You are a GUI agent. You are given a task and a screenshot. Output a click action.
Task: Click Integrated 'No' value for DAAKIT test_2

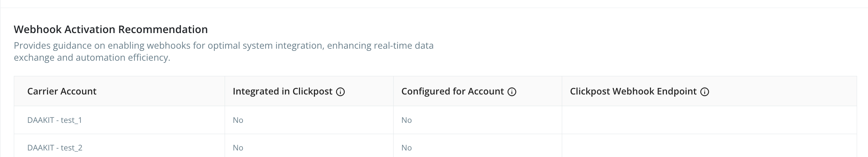point(238,148)
